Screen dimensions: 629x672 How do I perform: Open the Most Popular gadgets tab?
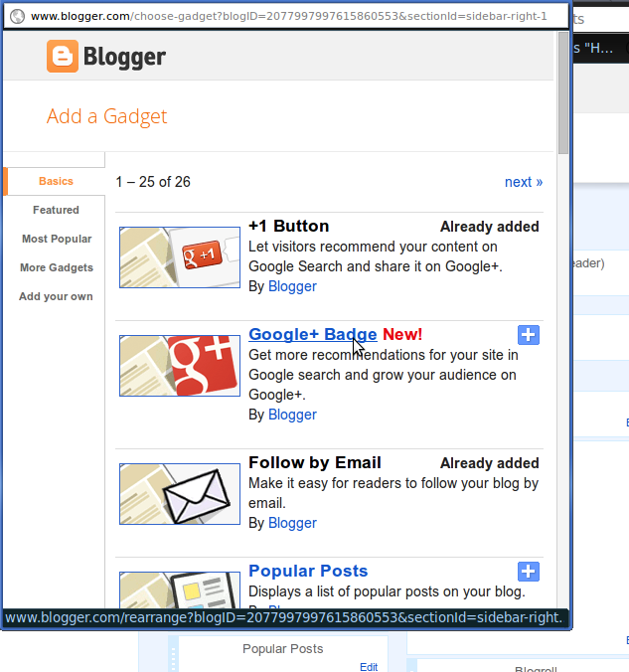[x=57, y=239]
